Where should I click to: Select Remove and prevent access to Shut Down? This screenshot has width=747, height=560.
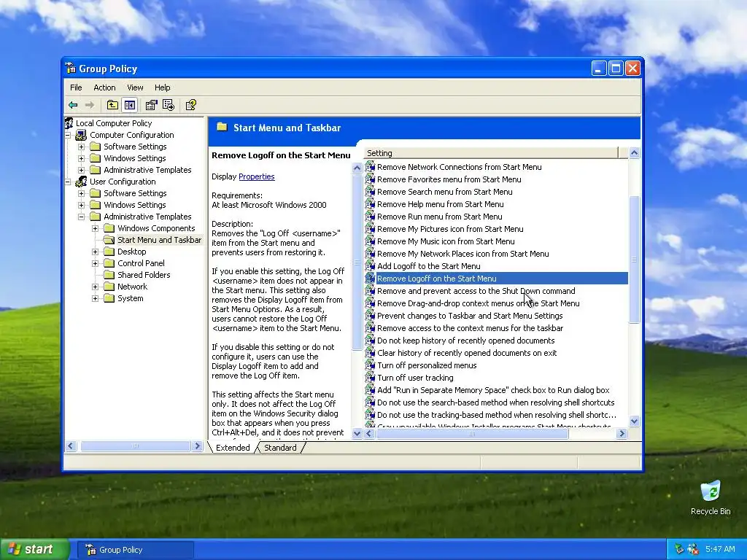[476, 291]
